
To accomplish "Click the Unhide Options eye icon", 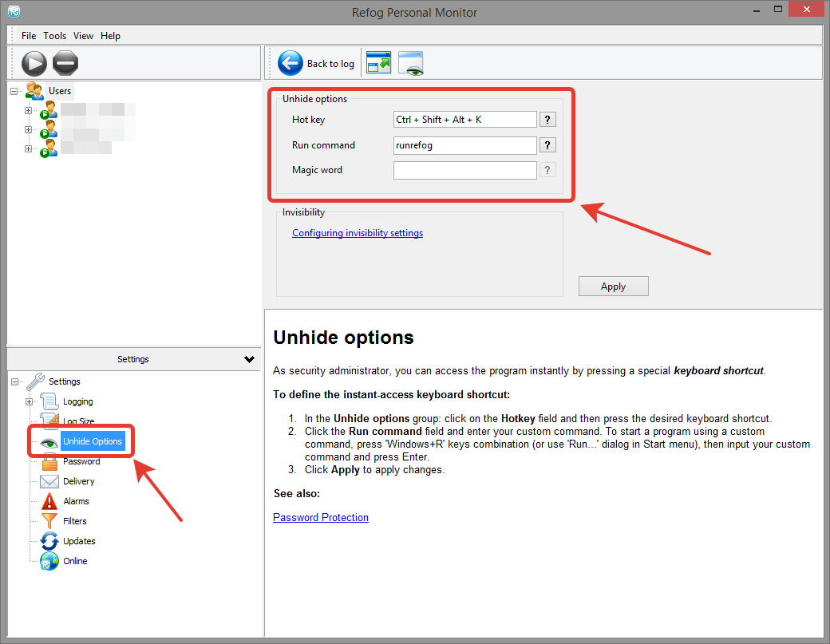I will [49, 442].
